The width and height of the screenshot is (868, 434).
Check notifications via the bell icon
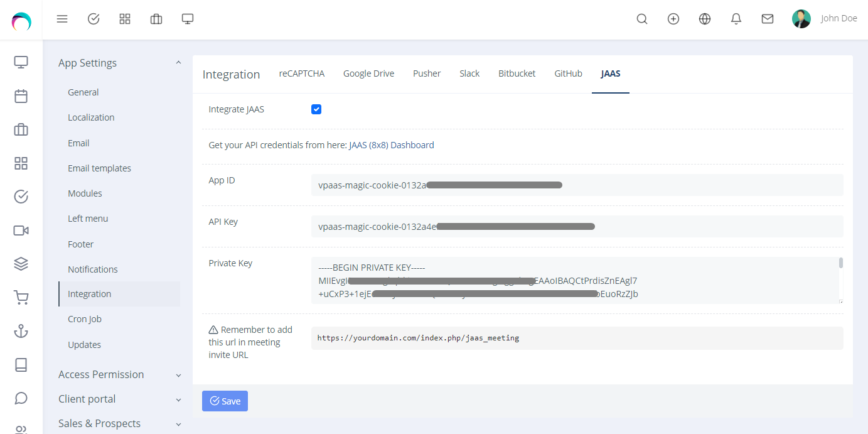tap(736, 18)
